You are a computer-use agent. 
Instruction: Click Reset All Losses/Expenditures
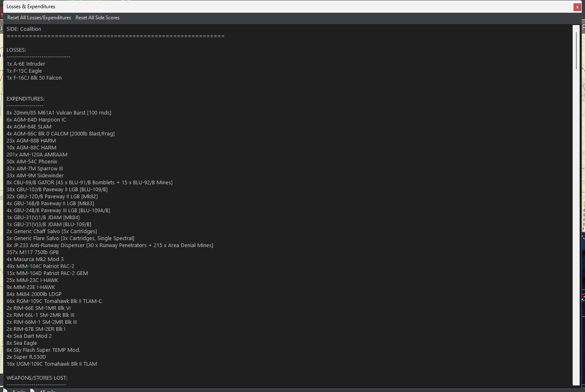coord(39,18)
